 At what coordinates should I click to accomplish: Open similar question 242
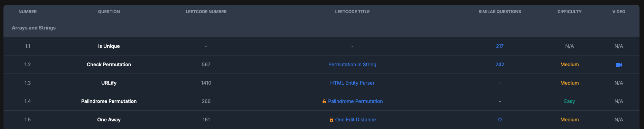(x=500, y=64)
